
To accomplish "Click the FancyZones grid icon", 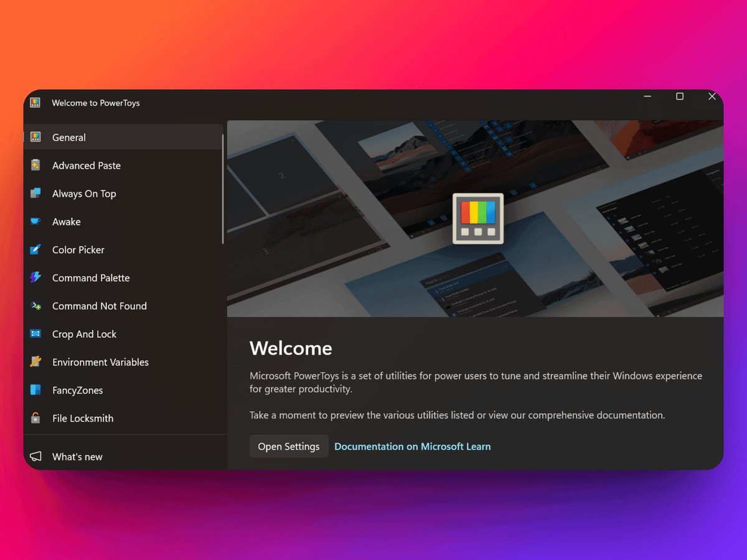I will [x=35, y=390].
